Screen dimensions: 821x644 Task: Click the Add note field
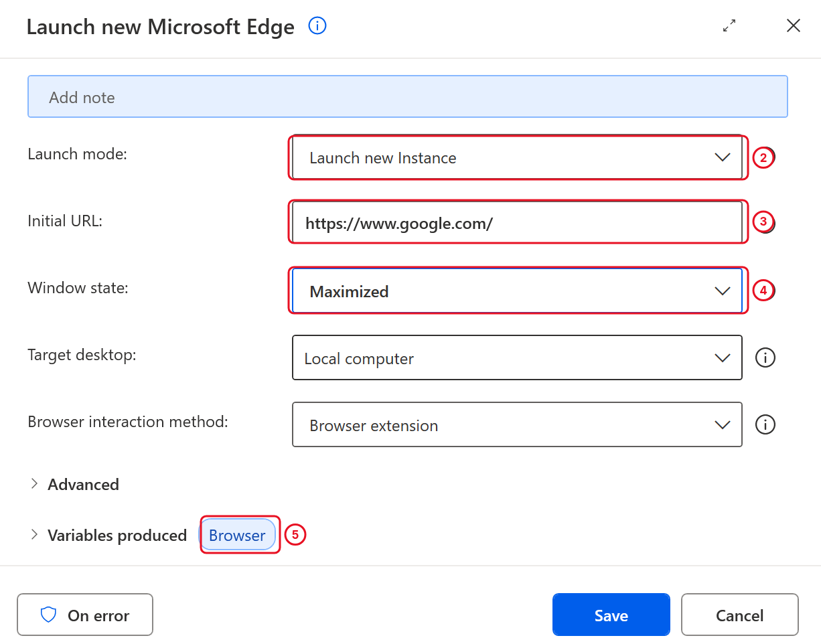click(x=407, y=97)
